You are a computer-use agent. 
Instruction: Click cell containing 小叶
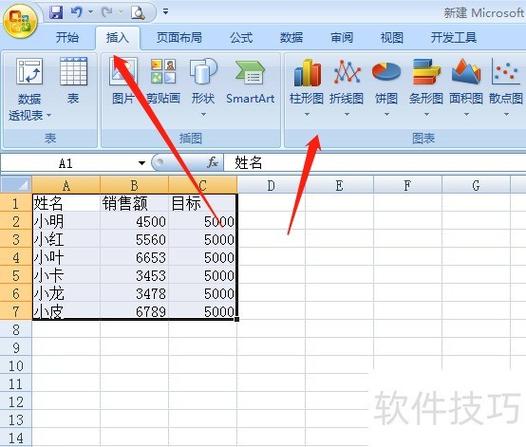(66, 258)
